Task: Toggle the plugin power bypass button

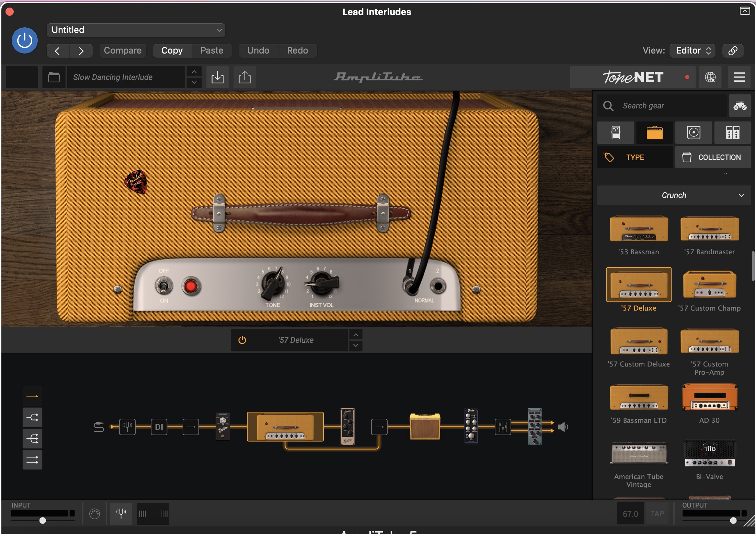Action: 25,40
